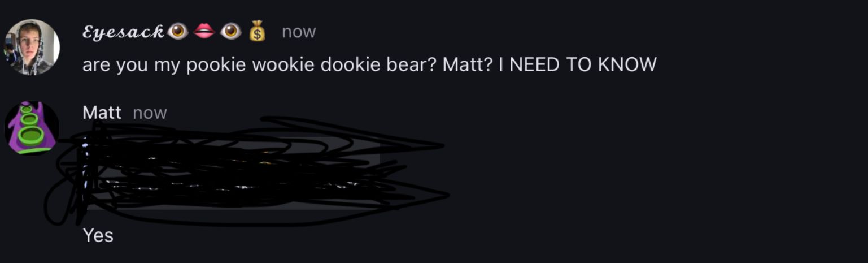Screen dimensions: 868x263
Task: Click the 'now' timestamp beside Eyesack's name
Action: pos(299,32)
